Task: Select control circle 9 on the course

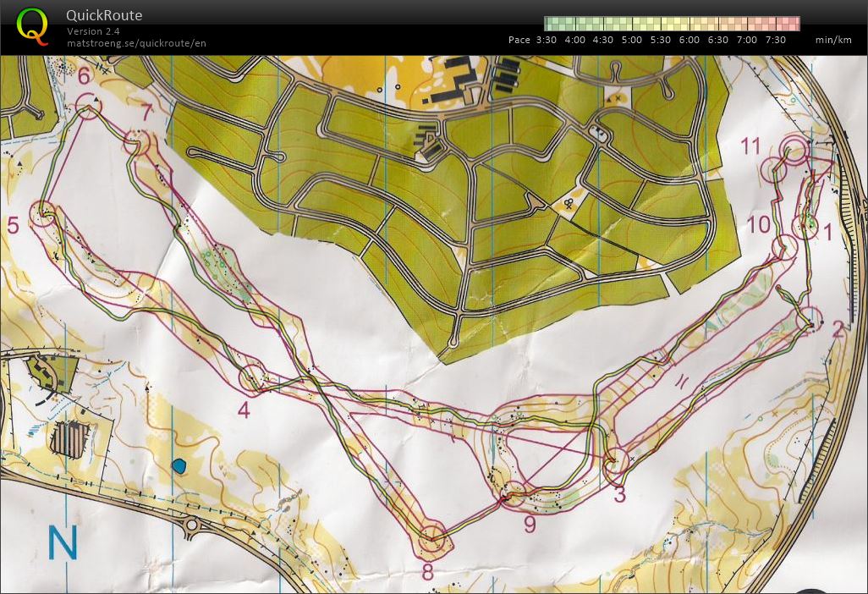Action: click(x=514, y=493)
